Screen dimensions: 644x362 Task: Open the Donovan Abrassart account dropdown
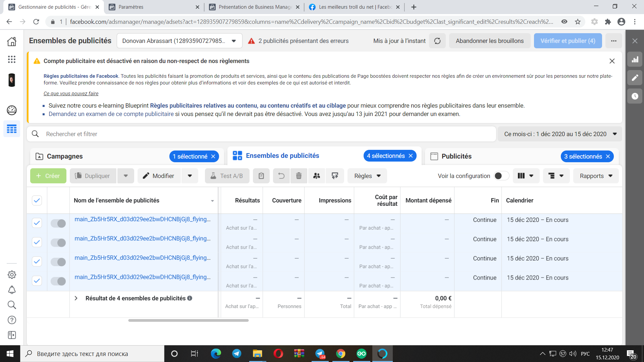179,41
